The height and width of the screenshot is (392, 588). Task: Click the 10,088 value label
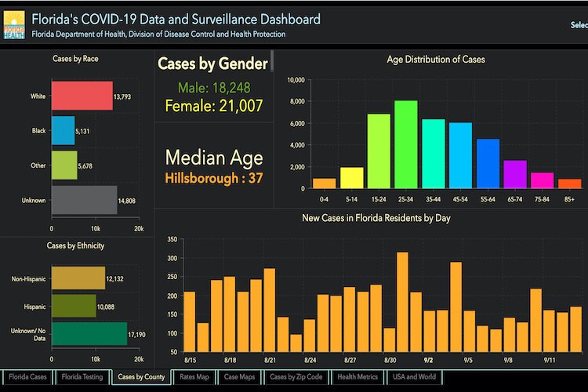[106, 307]
